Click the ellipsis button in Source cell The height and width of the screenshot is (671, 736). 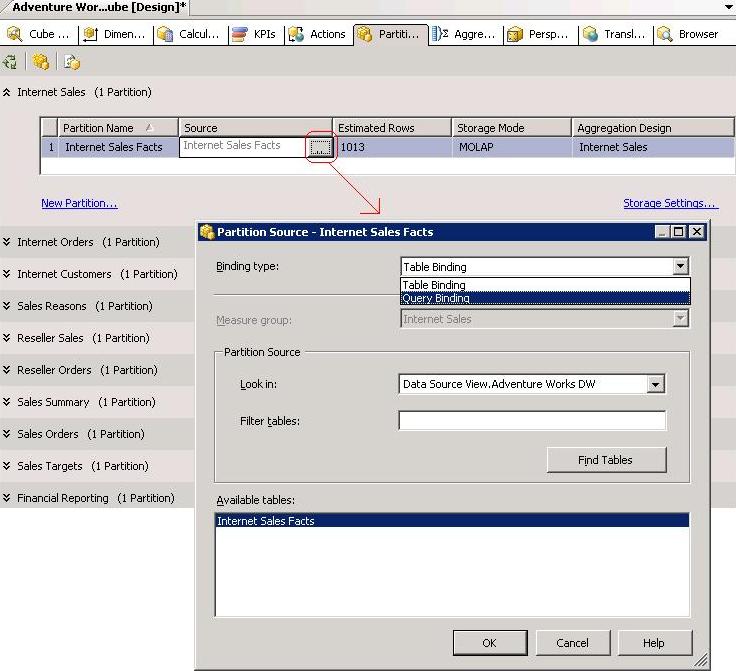click(319, 147)
